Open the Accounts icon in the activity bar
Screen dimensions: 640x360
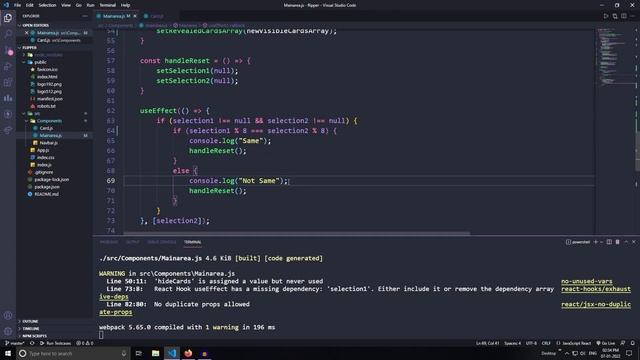[8, 316]
